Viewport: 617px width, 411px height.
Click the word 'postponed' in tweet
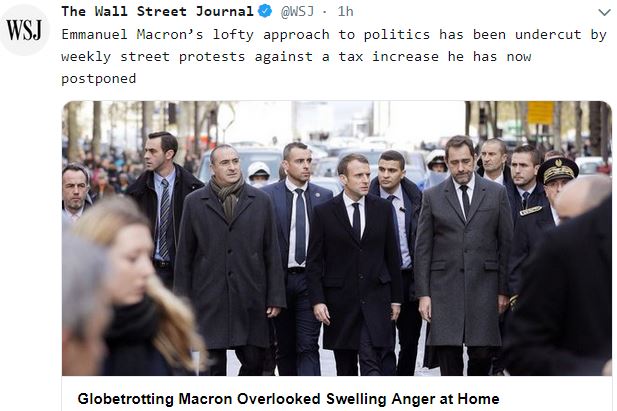click(x=99, y=78)
